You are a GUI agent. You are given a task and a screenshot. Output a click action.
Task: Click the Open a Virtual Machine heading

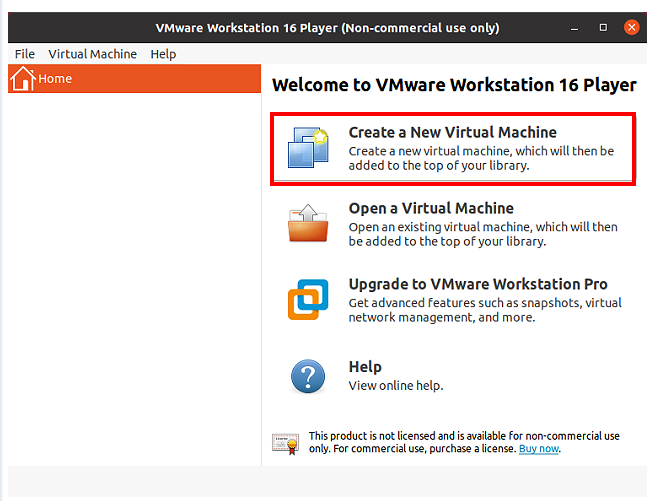431,208
